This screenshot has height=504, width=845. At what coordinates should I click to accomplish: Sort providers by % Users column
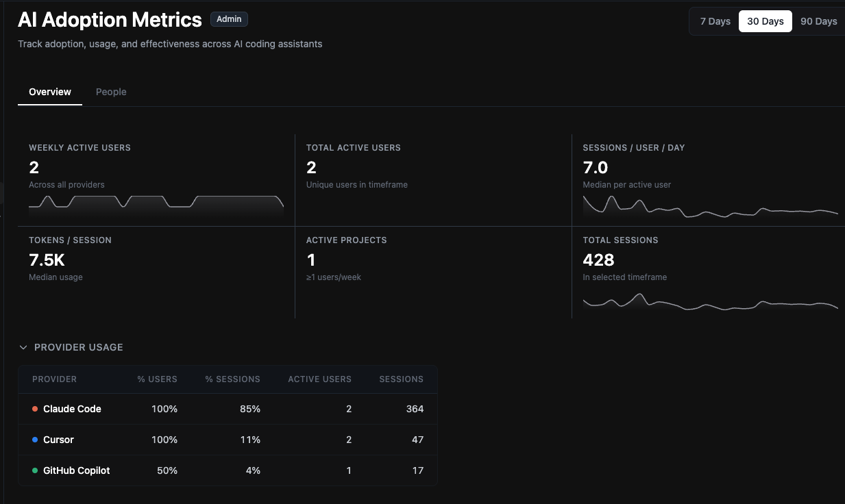[158, 379]
